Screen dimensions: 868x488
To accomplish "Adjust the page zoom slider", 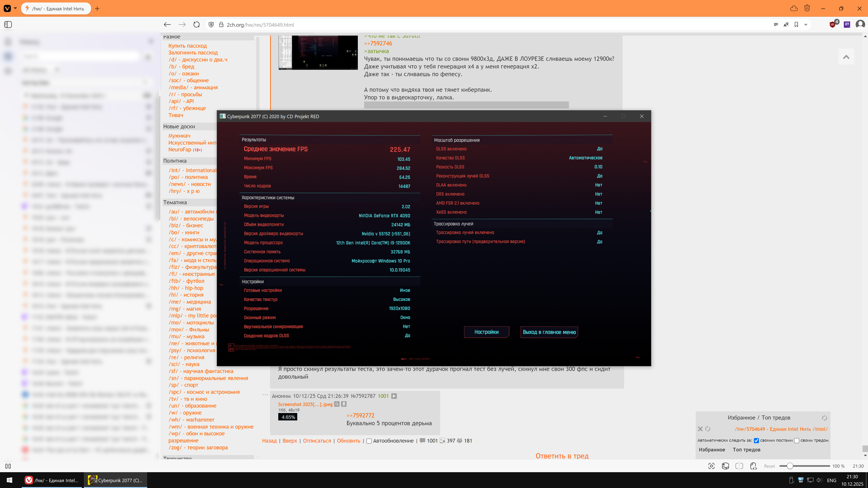I will [x=790, y=466].
